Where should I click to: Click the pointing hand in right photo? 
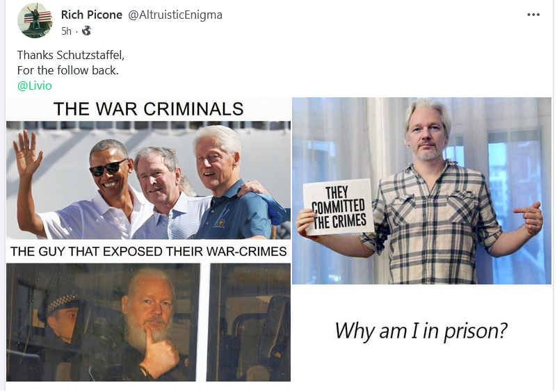[528, 217]
